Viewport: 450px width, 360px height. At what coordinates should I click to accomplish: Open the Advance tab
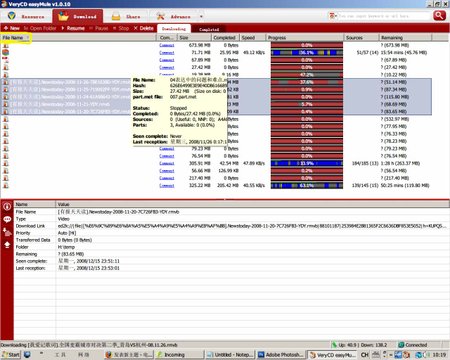pos(174,16)
